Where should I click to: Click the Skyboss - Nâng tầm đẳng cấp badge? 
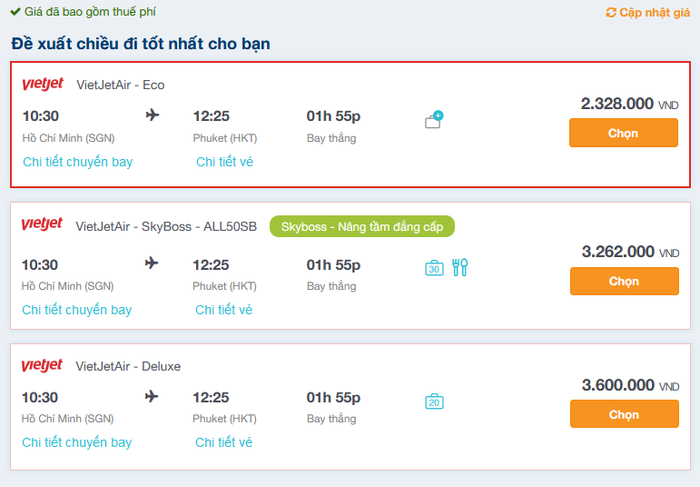coord(362,226)
